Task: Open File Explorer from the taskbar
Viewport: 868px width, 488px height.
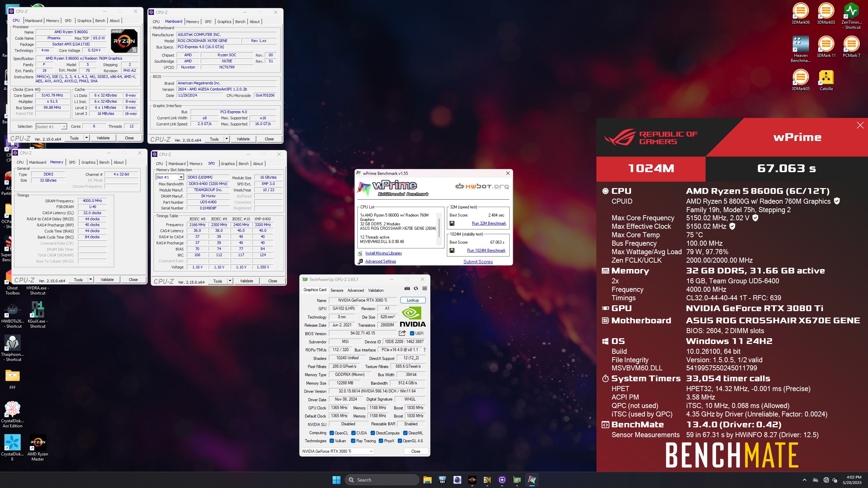Action: tap(427, 480)
